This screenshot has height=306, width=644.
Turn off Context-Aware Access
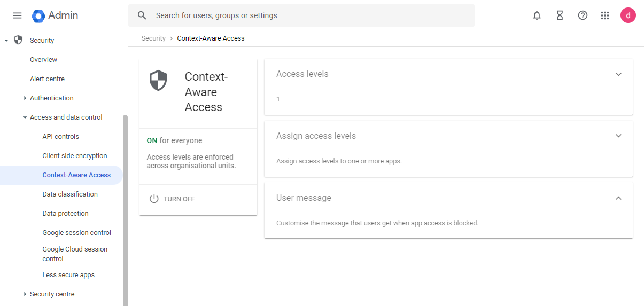click(172, 199)
